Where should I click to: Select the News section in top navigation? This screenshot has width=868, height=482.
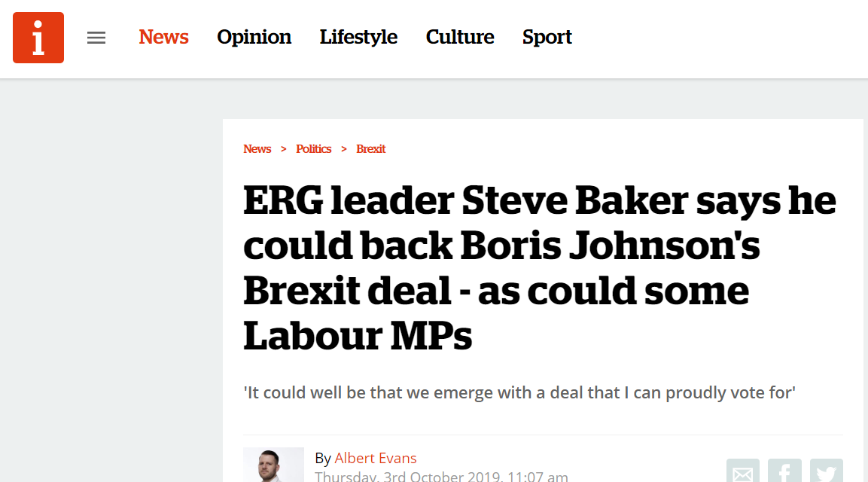(x=163, y=37)
